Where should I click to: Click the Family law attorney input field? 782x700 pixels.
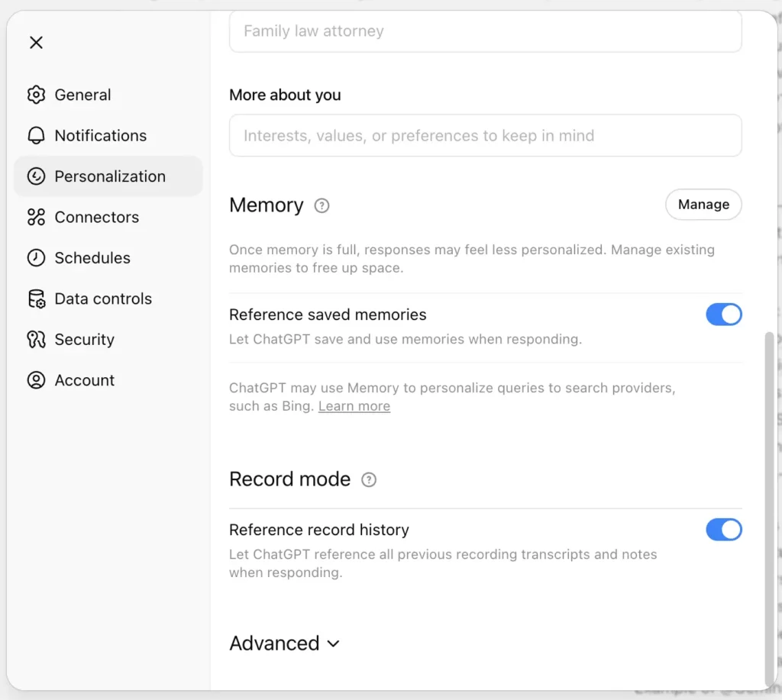tap(485, 32)
